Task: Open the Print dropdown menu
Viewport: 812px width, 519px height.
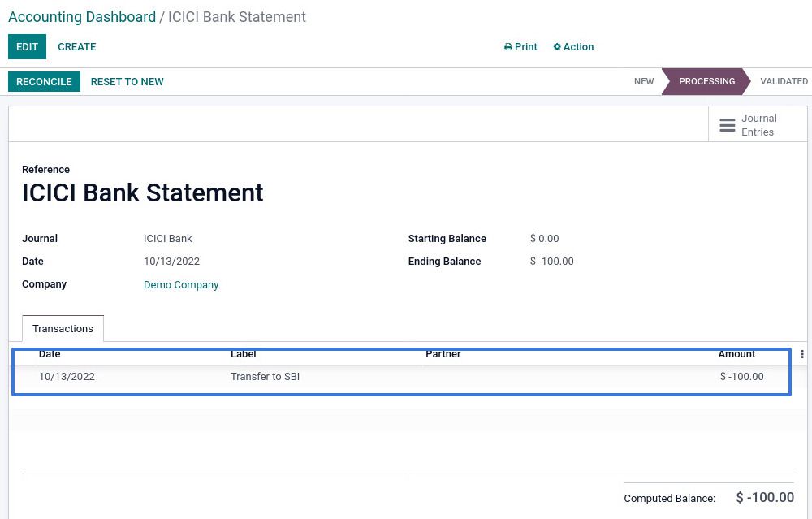Action: pyautogui.click(x=520, y=47)
